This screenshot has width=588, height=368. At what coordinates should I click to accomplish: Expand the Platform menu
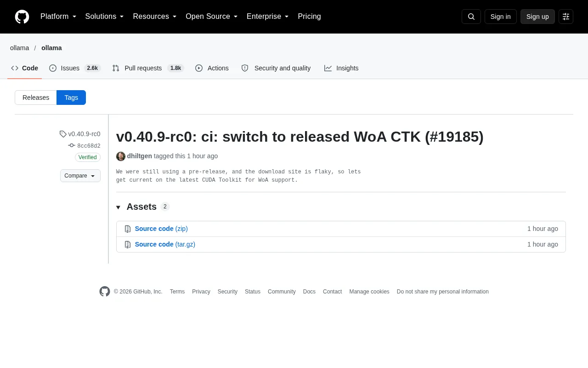tap(58, 17)
